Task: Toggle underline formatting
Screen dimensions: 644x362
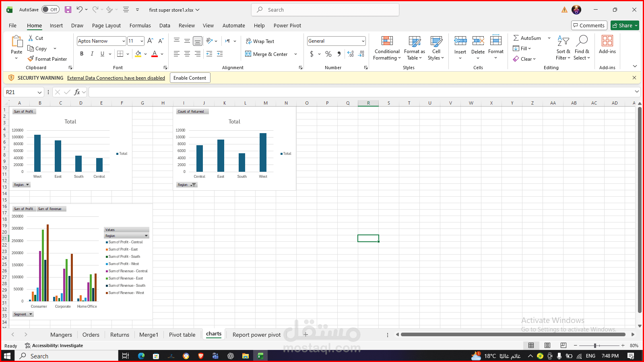Action: (x=103, y=53)
